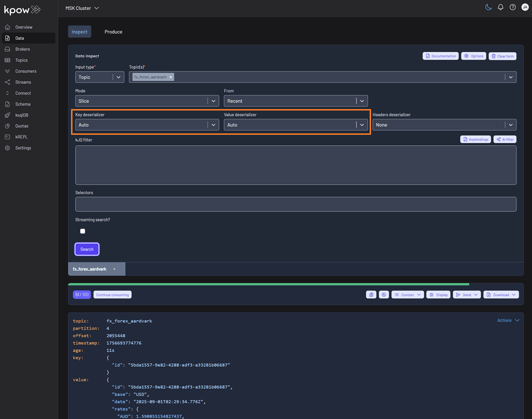532x419 pixels.
Task: Open the Mode dropdown set to Slice
Action: click(x=147, y=101)
